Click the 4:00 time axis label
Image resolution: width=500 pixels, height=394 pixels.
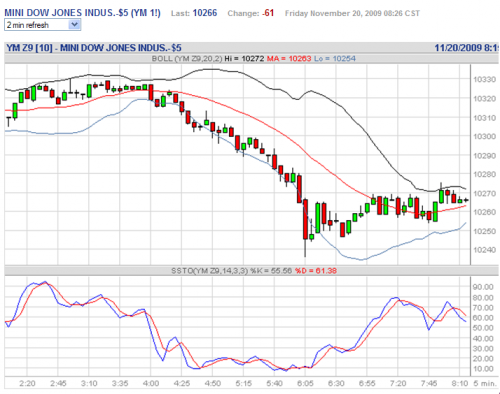[151, 383]
